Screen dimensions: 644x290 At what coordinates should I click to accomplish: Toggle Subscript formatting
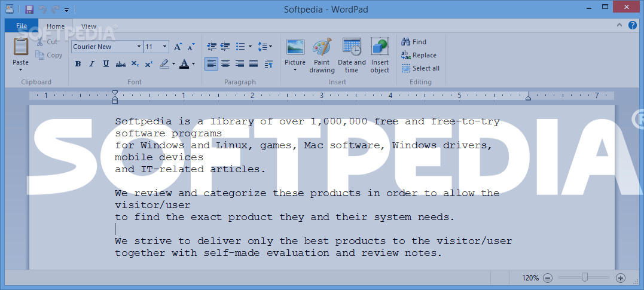(135, 63)
